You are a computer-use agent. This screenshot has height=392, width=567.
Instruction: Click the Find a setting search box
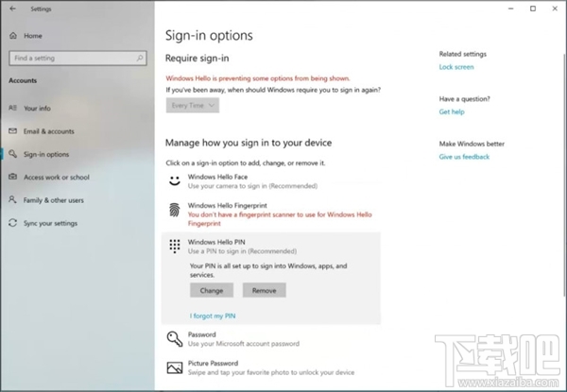(x=77, y=58)
